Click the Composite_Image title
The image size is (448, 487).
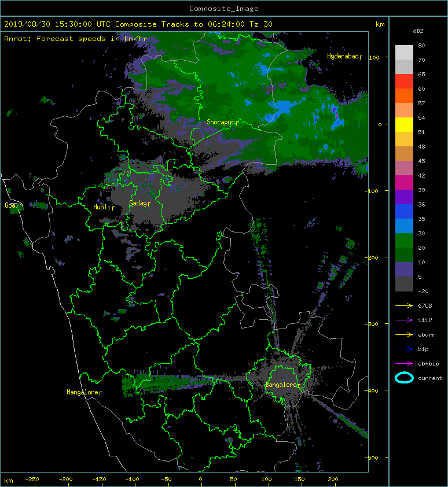click(x=224, y=9)
